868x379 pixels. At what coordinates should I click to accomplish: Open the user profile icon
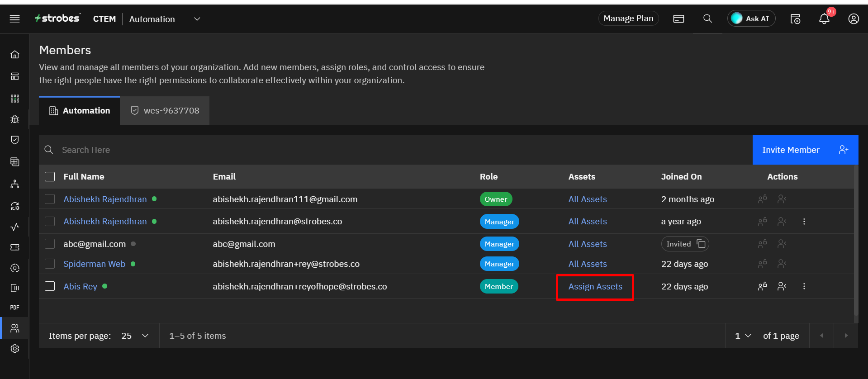853,19
